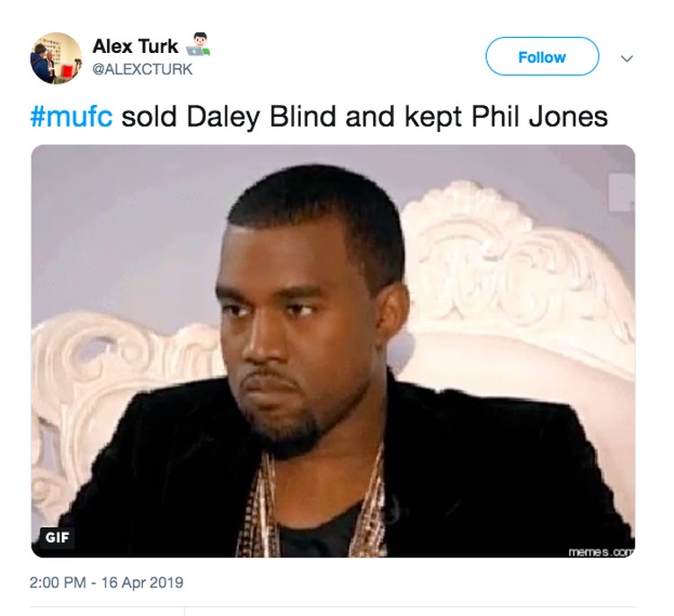The height and width of the screenshot is (616, 674).
Task: Click the faded logo in the GIF's top-right corner
Action: (621, 192)
